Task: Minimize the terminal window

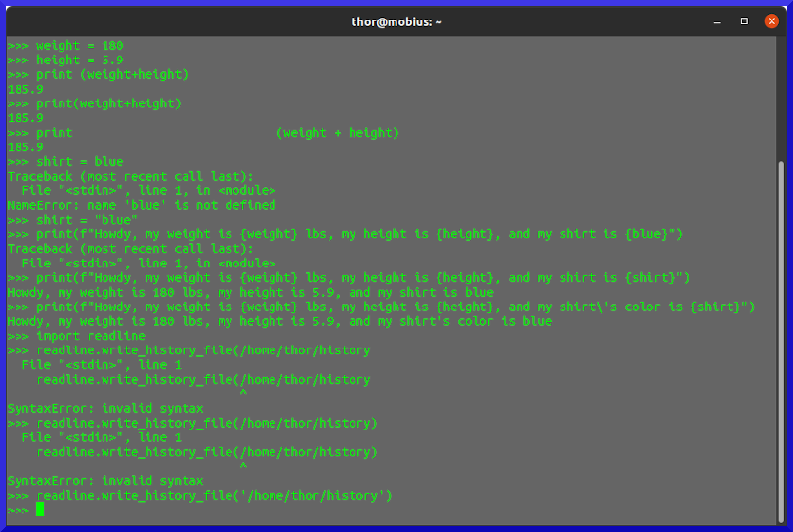Action: point(718,21)
